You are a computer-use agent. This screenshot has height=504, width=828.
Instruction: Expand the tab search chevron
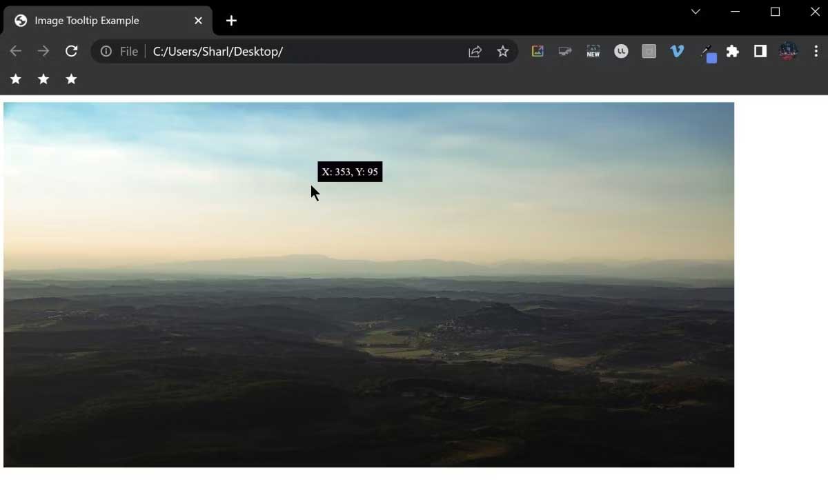point(696,12)
